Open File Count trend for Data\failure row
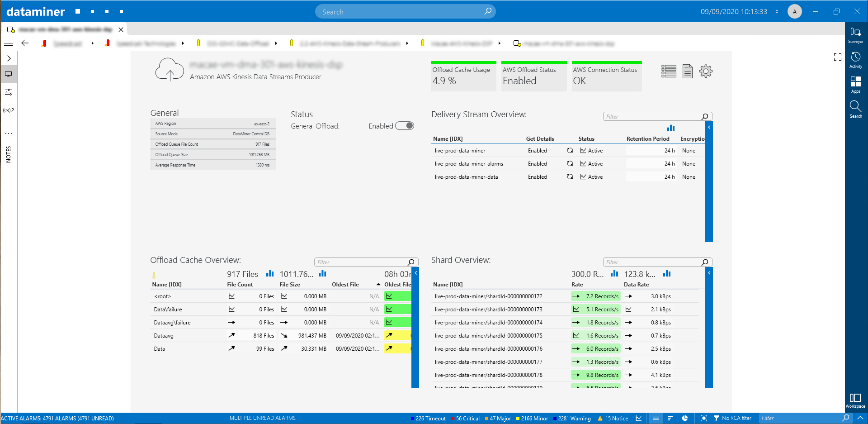The image size is (868, 424). coord(231,310)
